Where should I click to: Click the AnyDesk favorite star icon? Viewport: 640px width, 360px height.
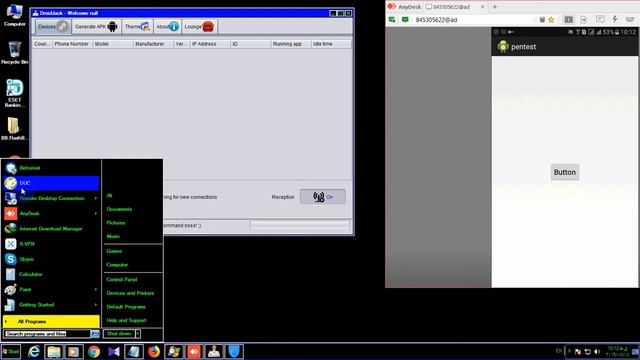(x=551, y=20)
